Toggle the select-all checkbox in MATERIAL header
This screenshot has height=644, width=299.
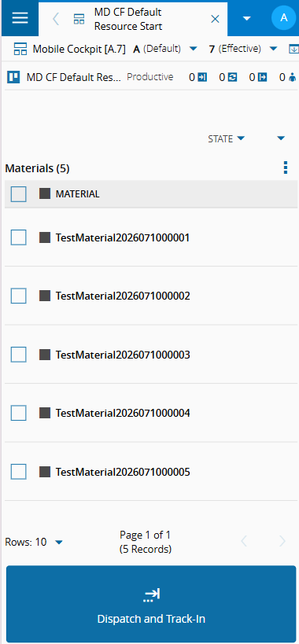coord(18,194)
